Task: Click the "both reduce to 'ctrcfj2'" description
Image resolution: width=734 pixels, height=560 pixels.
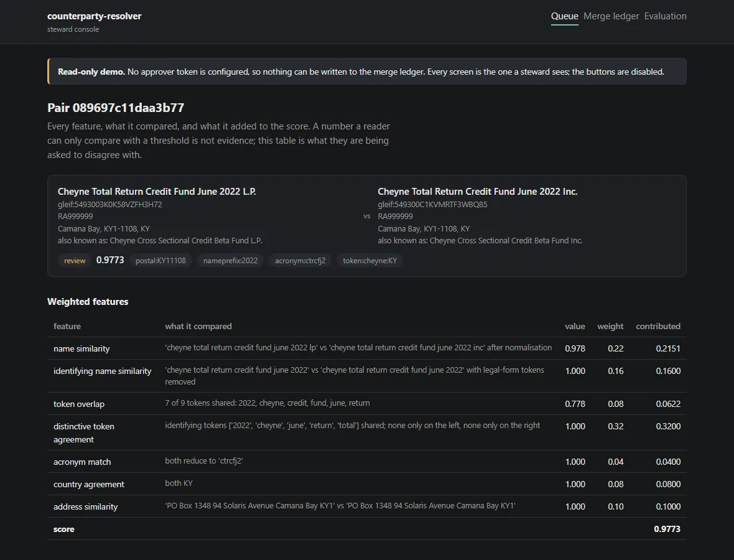Action: pos(203,461)
